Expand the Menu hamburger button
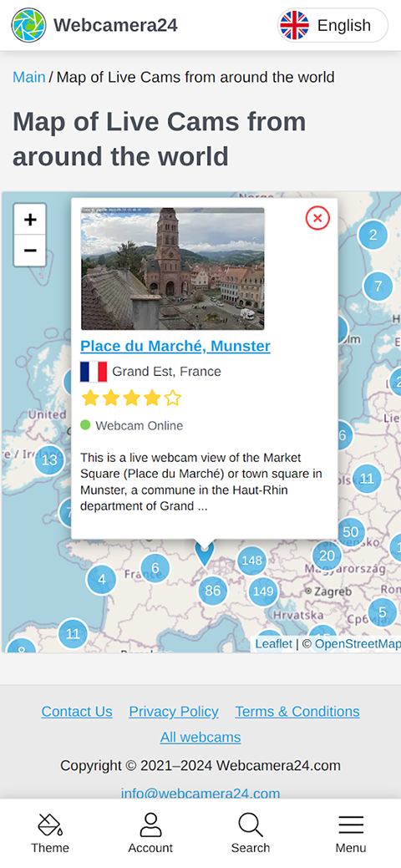 point(351,833)
